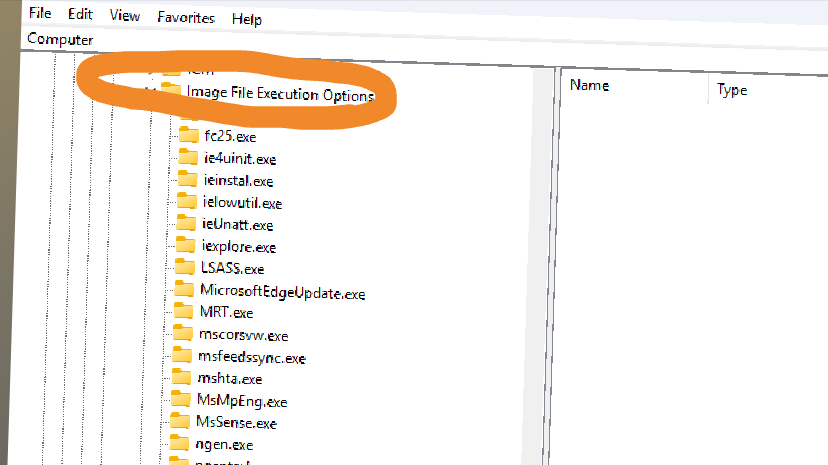Image resolution: width=828 pixels, height=465 pixels.
Task: Click the ie4uinit.exe folder icon
Action: (188, 157)
